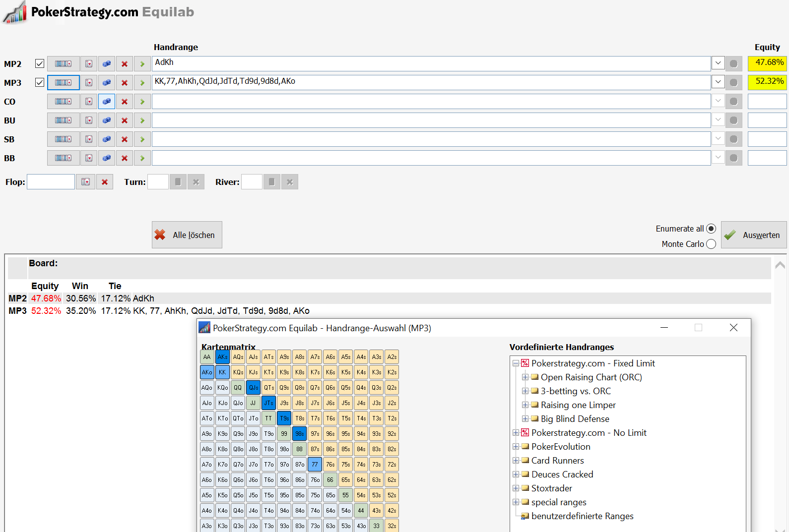Uncheck the MP2 player checkbox
The image size is (789, 532).
(40, 63)
